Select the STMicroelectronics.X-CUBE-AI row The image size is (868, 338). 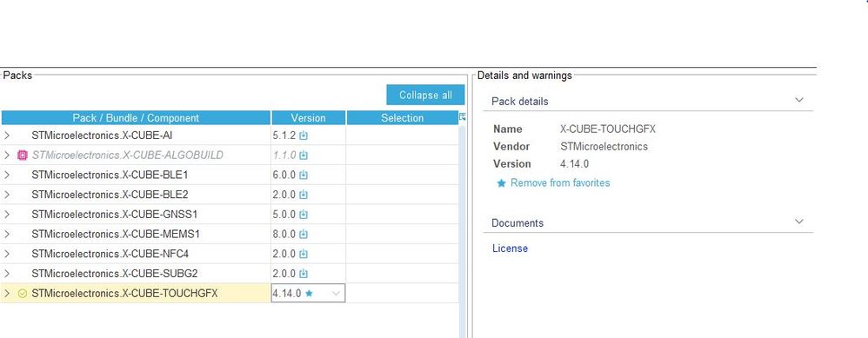pos(230,135)
